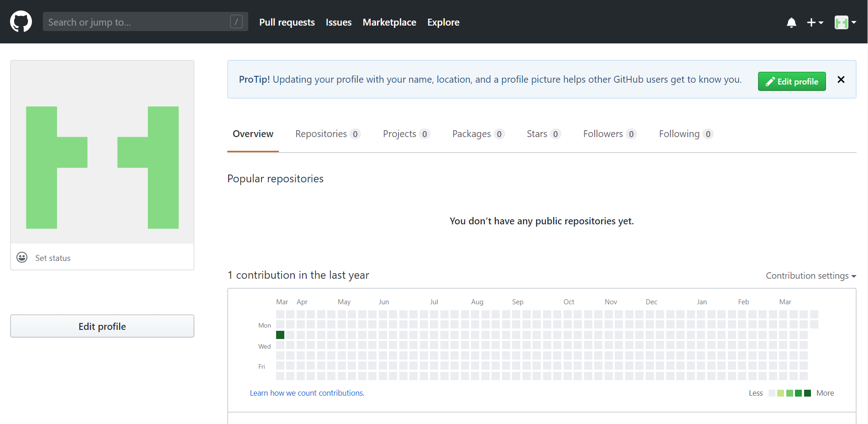Dismiss the ProTip banner with the X
This screenshot has height=424, width=868.
[841, 79]
